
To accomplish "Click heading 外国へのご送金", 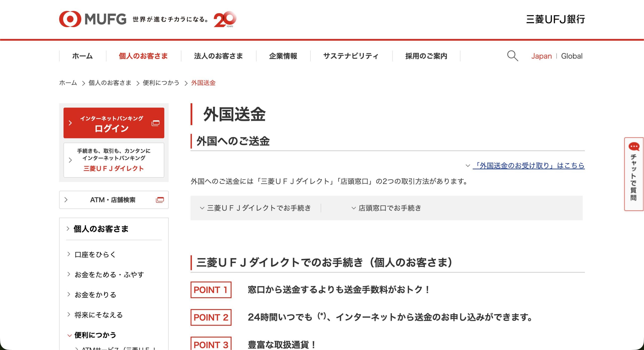I will point(233,141).
